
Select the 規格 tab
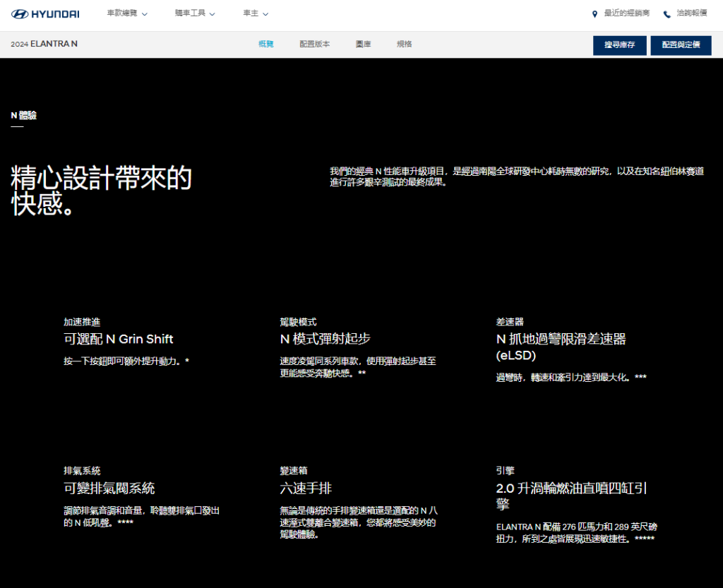pyautogui.click(x=405, y=44)
